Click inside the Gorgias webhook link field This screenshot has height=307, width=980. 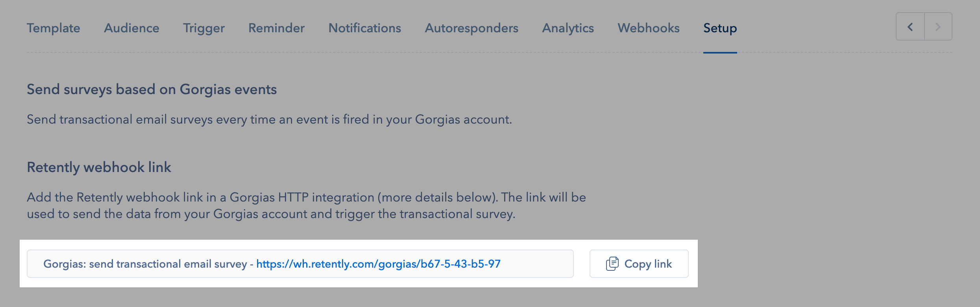pos(300,264)
